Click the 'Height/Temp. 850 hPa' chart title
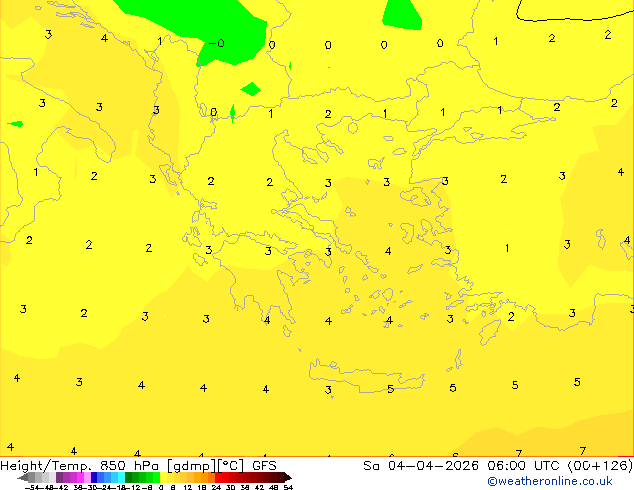The image size is (634, 490). [x=79, y=466]
